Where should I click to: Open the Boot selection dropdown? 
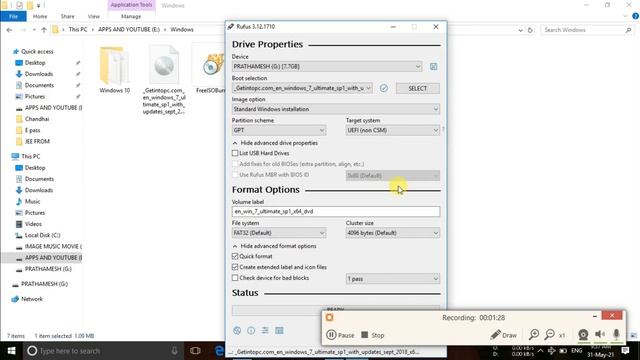[x=302, y=88]
